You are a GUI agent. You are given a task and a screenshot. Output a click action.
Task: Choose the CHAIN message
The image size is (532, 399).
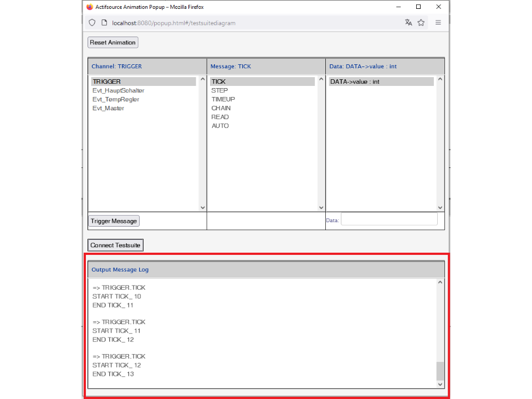click(221, 108)
